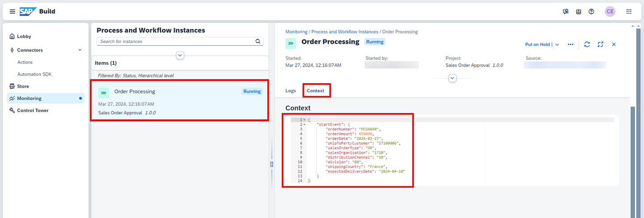Collapse the Connectors section chevron

80,50
